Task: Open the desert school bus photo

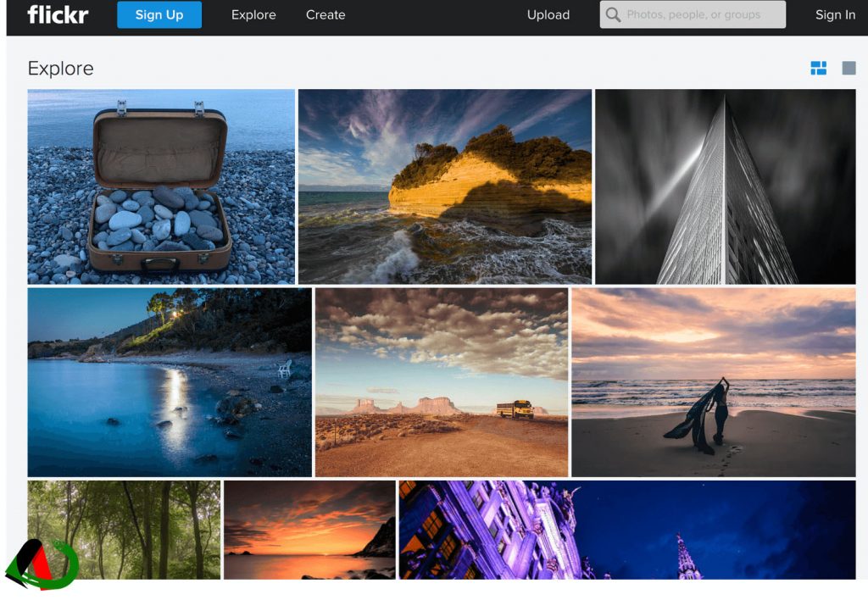Action: click(441, 382)
